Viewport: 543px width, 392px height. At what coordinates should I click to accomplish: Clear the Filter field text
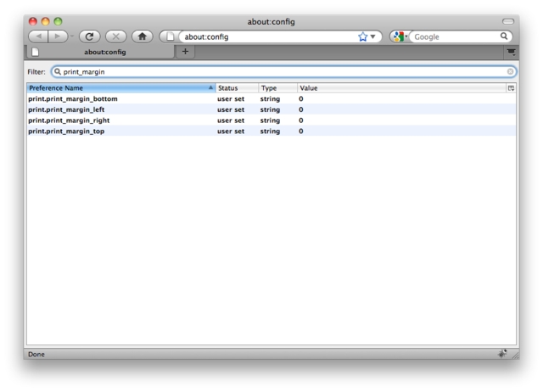pos(510,72)
